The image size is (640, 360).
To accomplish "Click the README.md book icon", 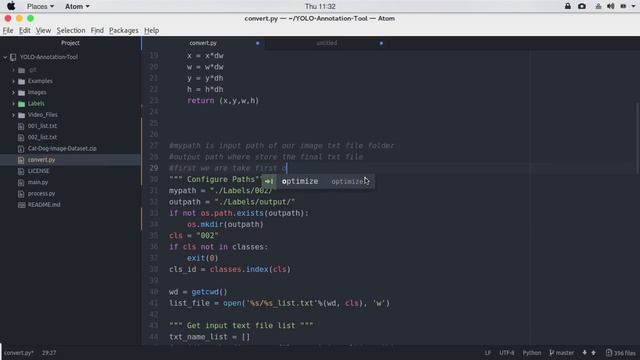I will point(21,205).
